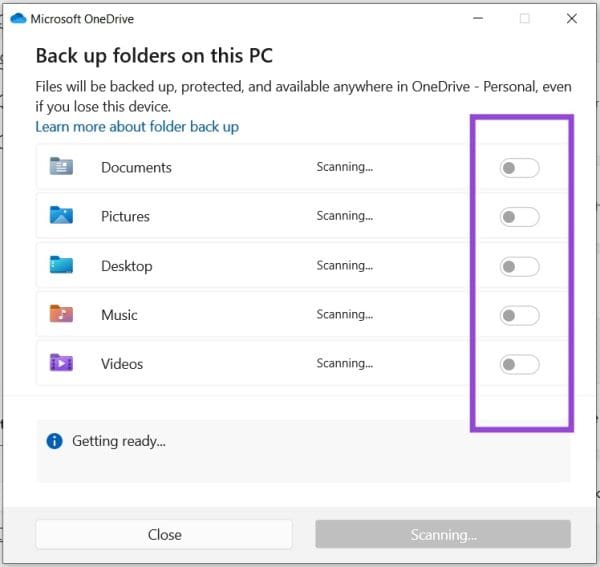Click the Desktop folder icon
600x567 pixels.
click(61, 265)
